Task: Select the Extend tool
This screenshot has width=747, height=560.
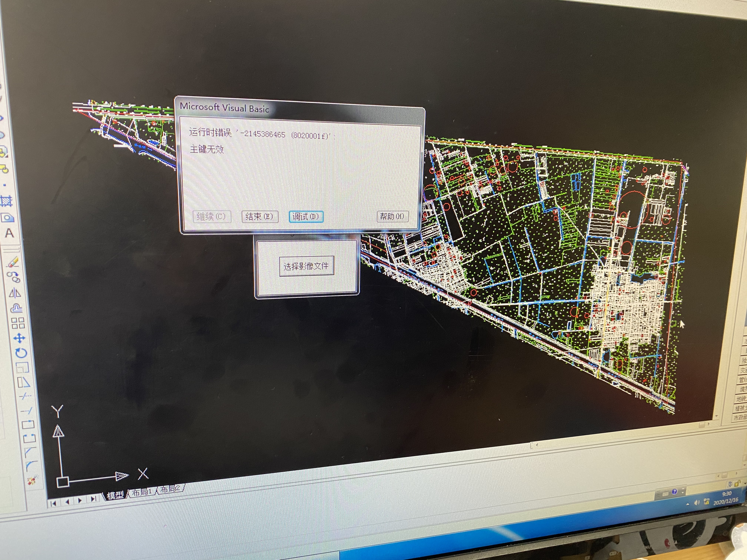Action: 26,411
